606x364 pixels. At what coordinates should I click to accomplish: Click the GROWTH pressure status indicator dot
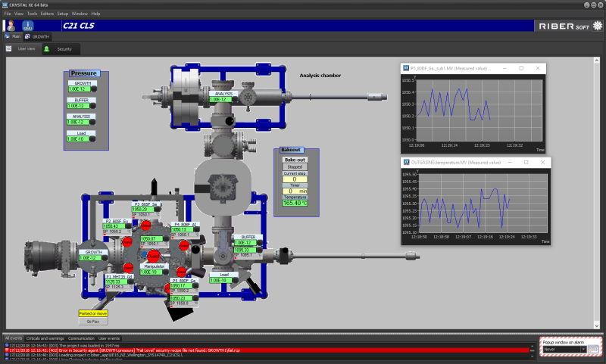click(95, 89)
